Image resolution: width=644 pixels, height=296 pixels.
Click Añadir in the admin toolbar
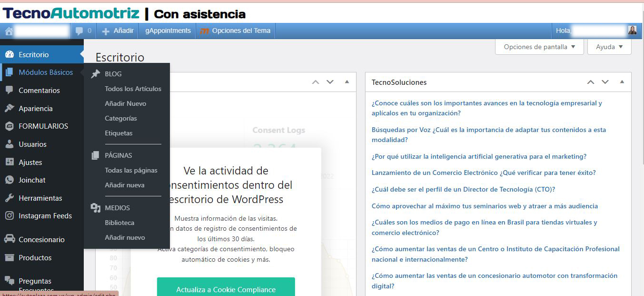point(118,31)
